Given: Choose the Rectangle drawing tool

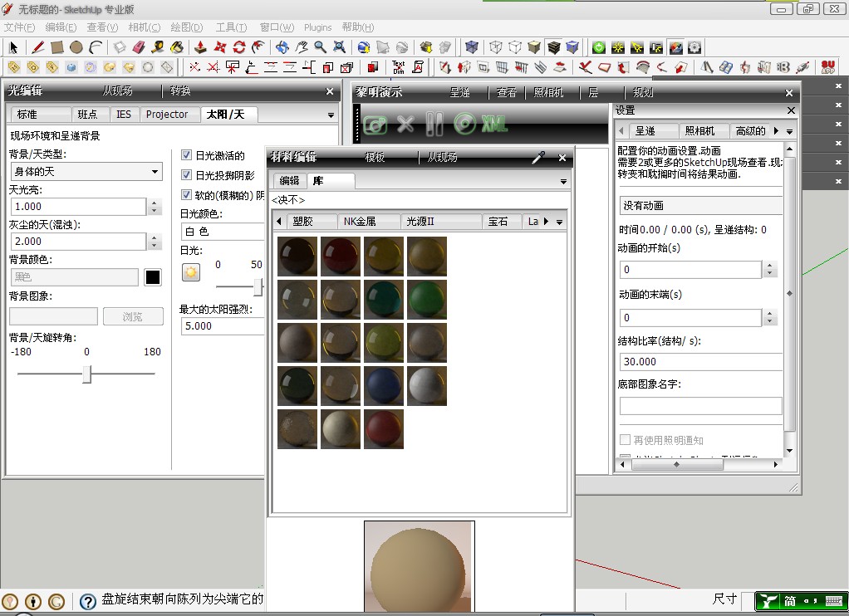Looking at the screenshot, I should (56, 47).
